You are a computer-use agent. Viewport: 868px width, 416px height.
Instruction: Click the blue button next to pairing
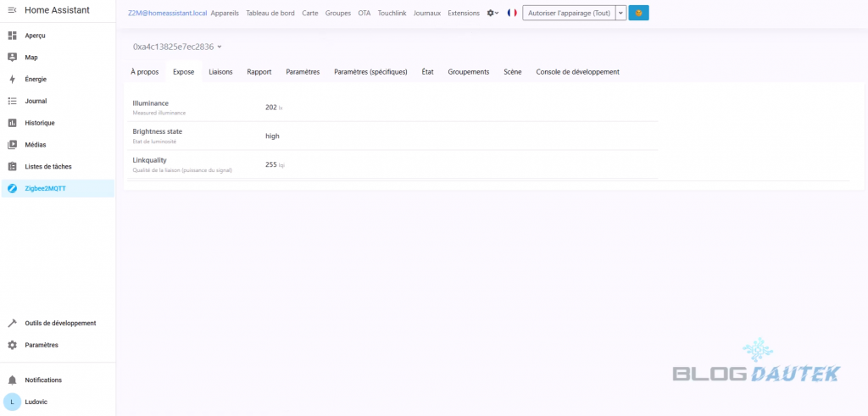pyautogui.click(x=639, y=13)
